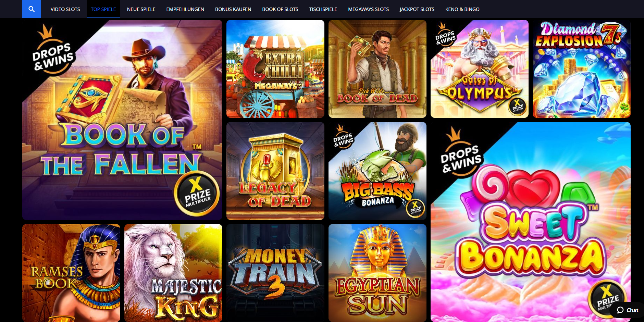Switch to Video Slots tab

point(65,9)
